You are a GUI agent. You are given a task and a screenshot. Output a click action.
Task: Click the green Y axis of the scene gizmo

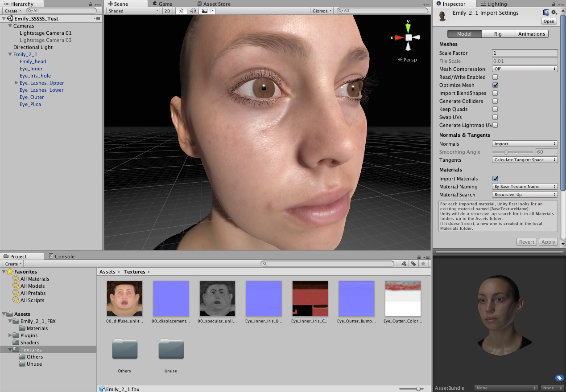407,28
